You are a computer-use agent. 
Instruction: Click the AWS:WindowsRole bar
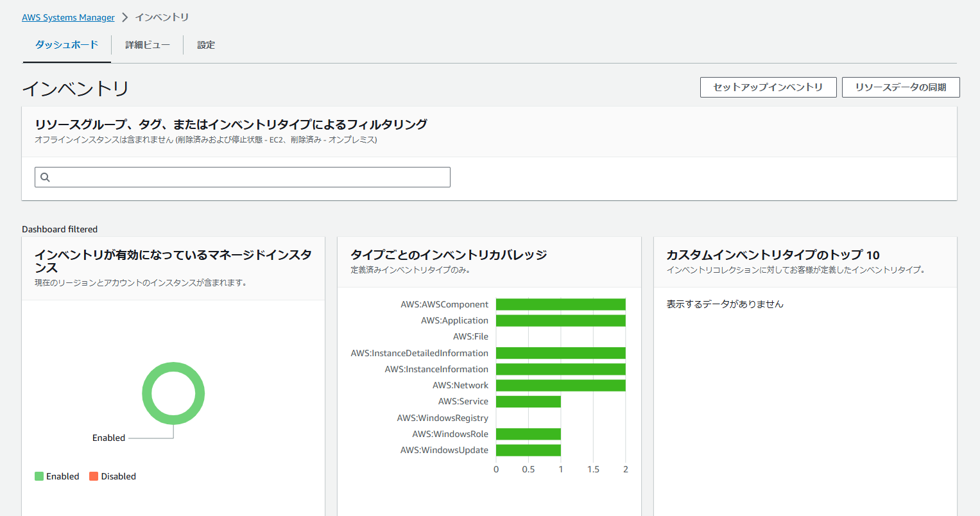[528, 434]
